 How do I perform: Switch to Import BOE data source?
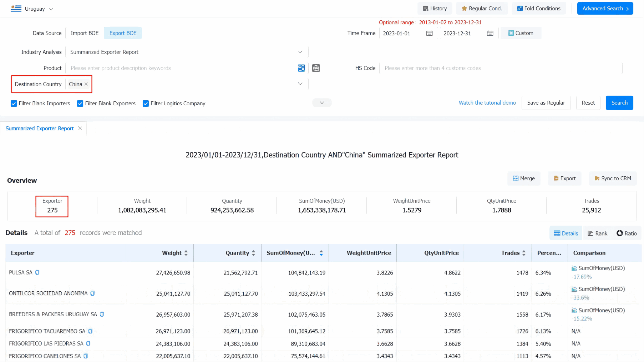point(85,33)
